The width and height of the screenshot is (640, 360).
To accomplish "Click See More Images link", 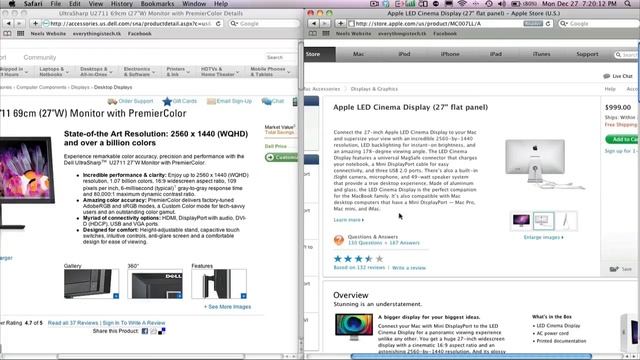I will tap(228, 307).
